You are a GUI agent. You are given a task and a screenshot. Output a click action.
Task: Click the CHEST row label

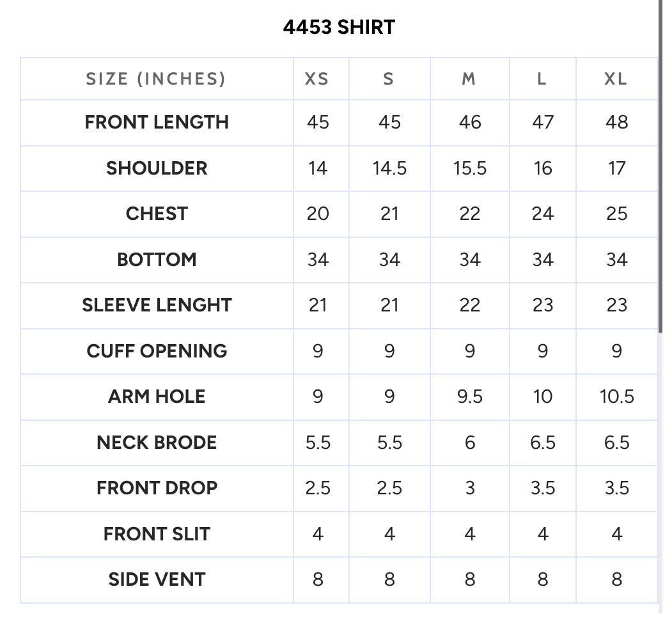click(157, 214)
